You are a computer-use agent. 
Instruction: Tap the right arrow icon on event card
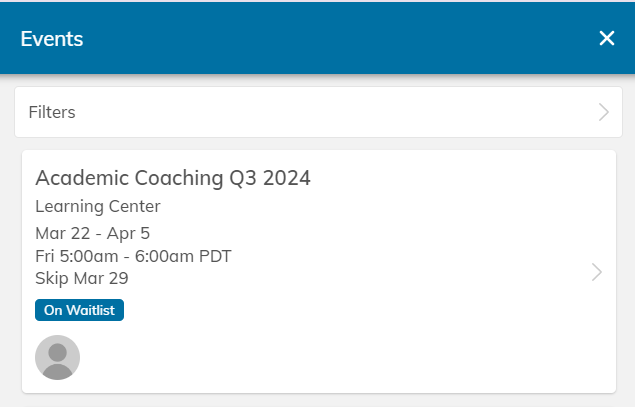tap(597, 272)
